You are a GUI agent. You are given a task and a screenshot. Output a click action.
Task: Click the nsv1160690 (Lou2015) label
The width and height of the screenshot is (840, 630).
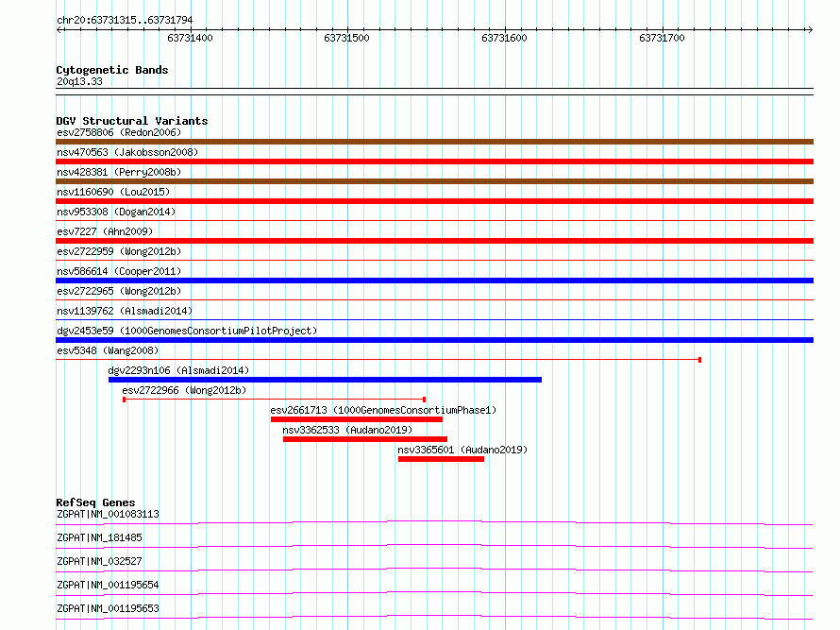[x=113, y=192]
